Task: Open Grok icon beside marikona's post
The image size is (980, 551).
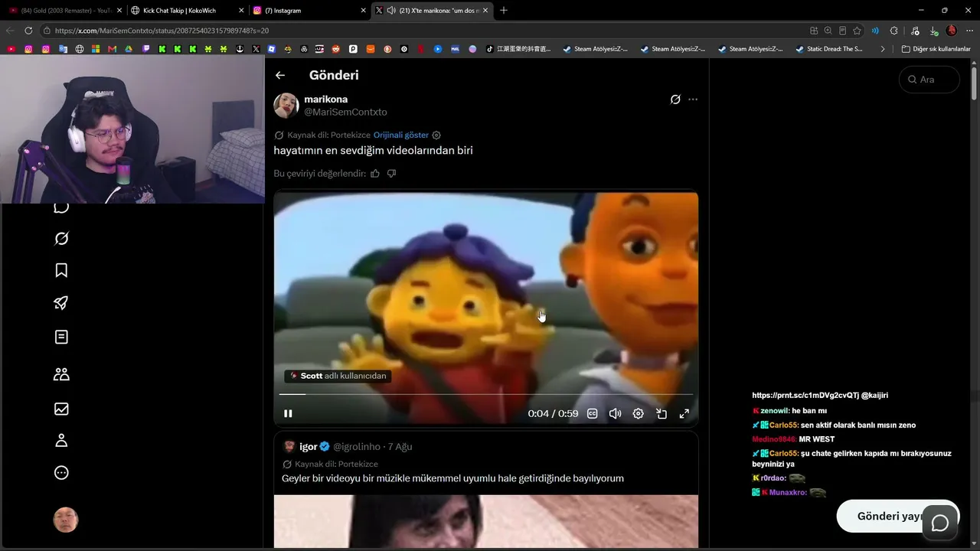Action: click(675, 99)
